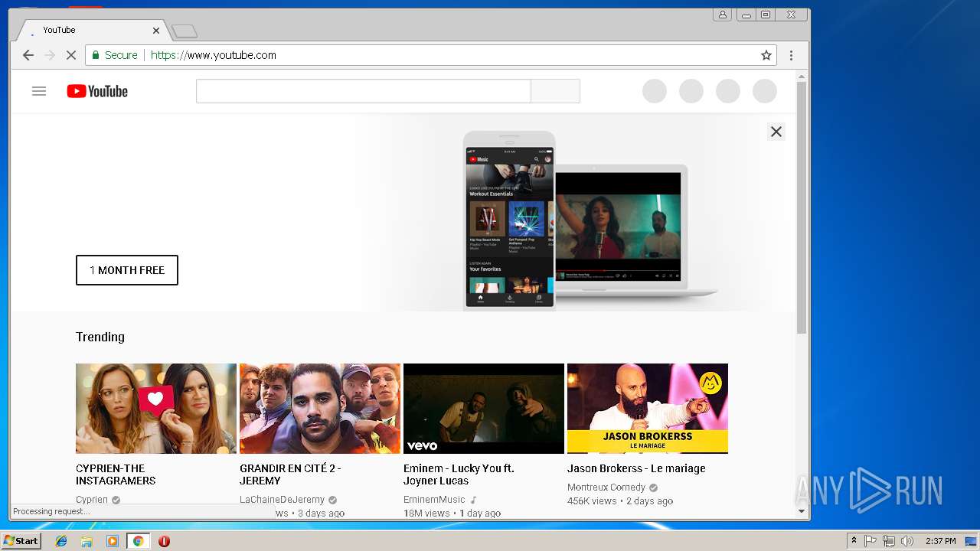The height and width of the screenshot is (551, 980).
Task: Open the media player taskbar icon
Action: coord(113,541)
